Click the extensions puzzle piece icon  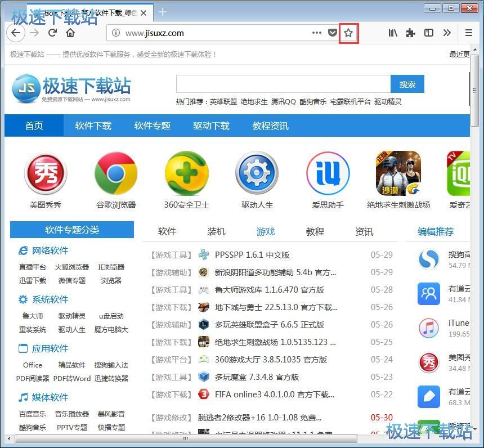coord(411,33)
